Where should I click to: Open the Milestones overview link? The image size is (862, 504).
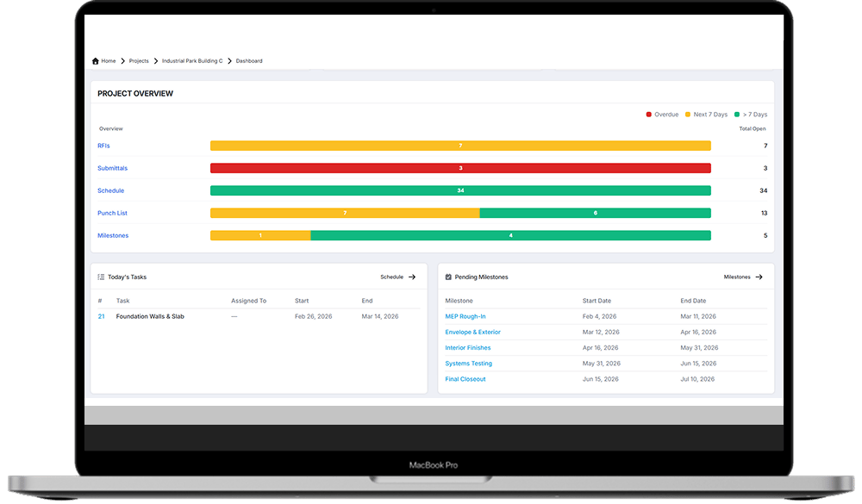click(x=113, y=236)
